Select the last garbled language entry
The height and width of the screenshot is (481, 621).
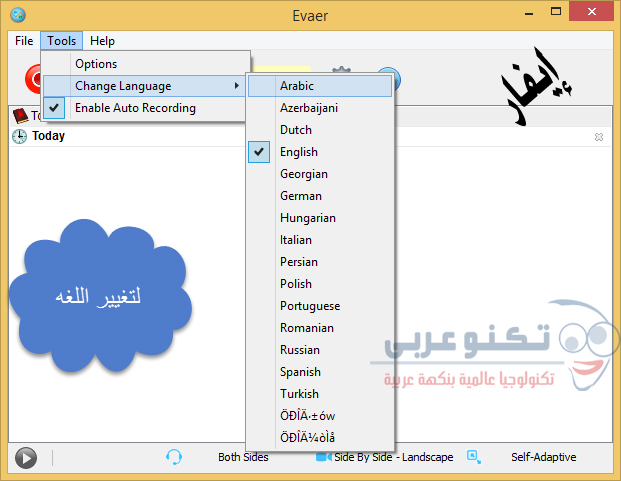tap(320, 438)
